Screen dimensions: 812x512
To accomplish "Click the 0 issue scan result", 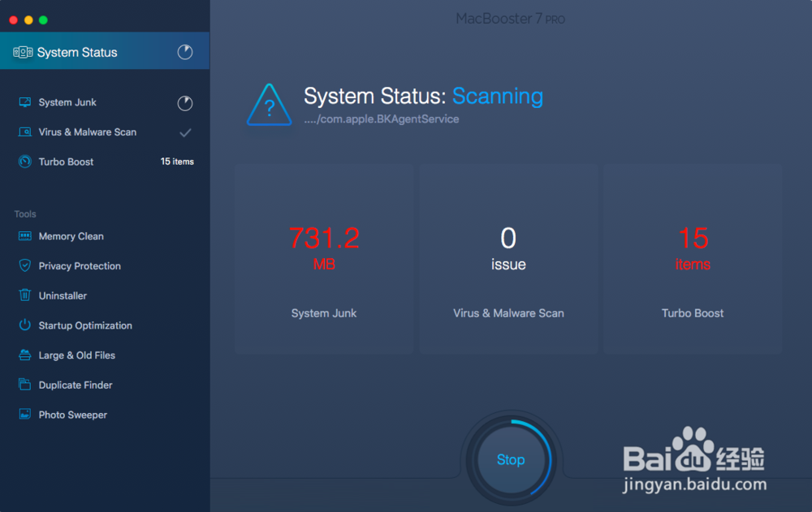I will [x=508, y=248].
